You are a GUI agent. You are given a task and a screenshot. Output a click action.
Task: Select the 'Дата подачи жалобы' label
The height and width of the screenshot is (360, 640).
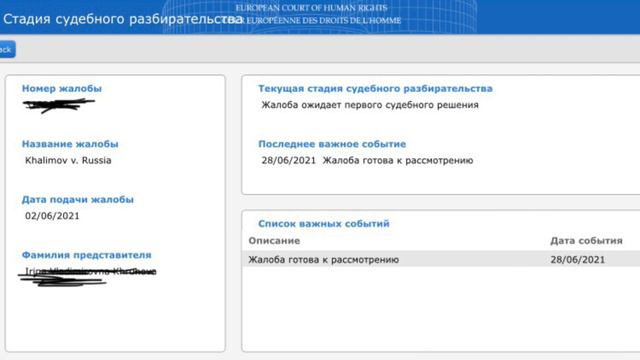point(78,200)
